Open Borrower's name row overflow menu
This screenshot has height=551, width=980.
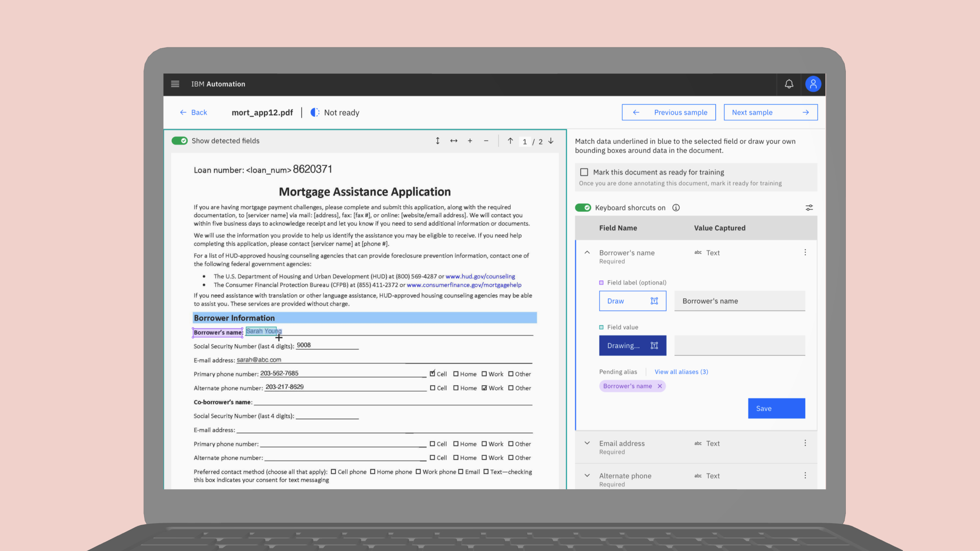click(x=805, y=252)
